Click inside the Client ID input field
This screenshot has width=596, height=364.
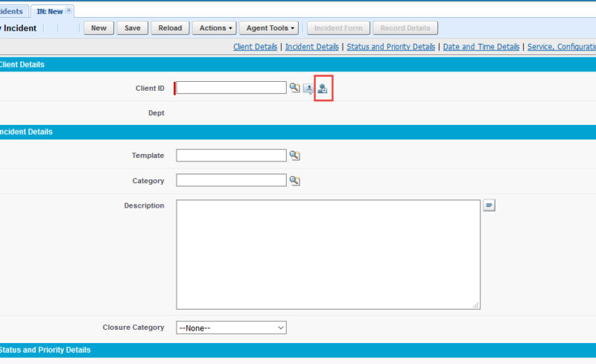231,88
